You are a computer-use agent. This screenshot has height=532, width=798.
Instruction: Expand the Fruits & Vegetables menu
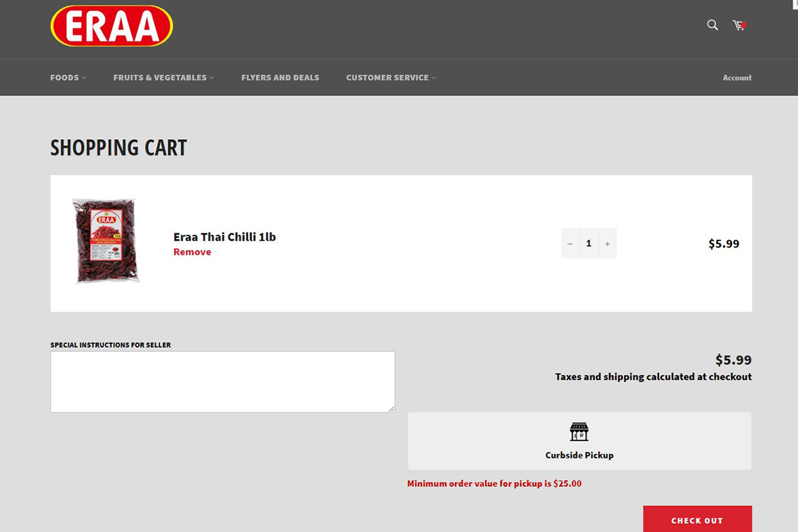tap(164, 77)
